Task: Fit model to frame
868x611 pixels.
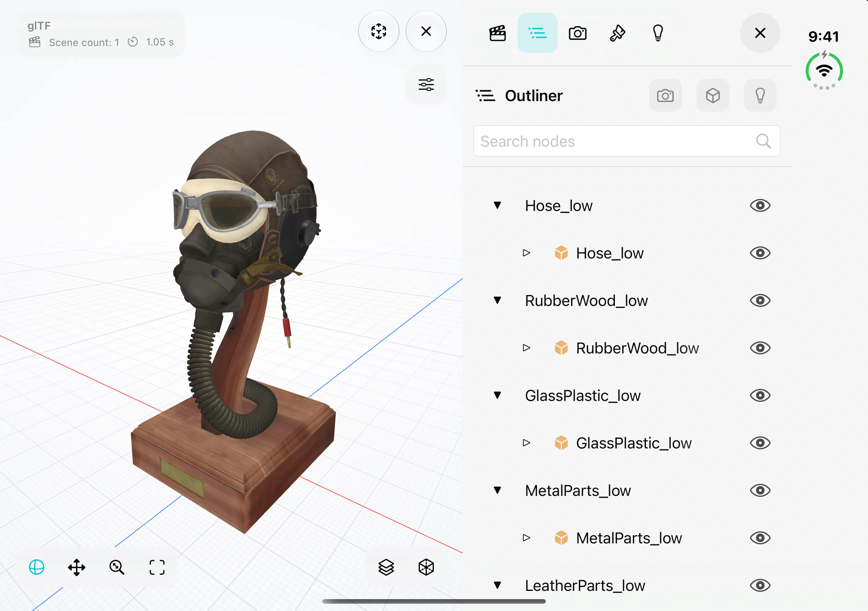Action: click(157, 567)
